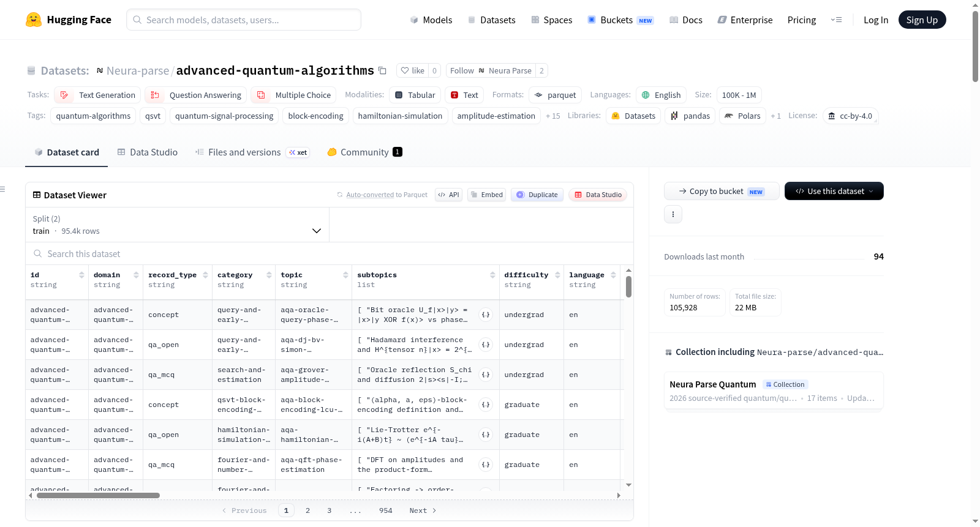
Task: Open the Neura Parse Quantum collection
Action: pos(774,391)
